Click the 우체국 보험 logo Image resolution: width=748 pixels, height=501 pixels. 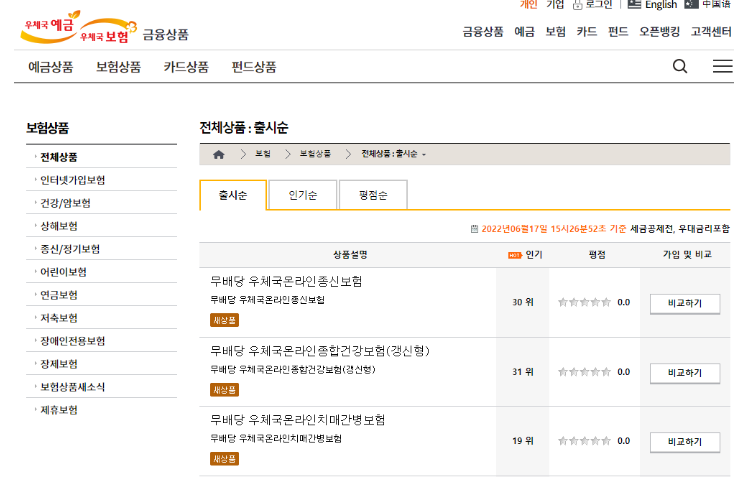[x=107, y=32]
